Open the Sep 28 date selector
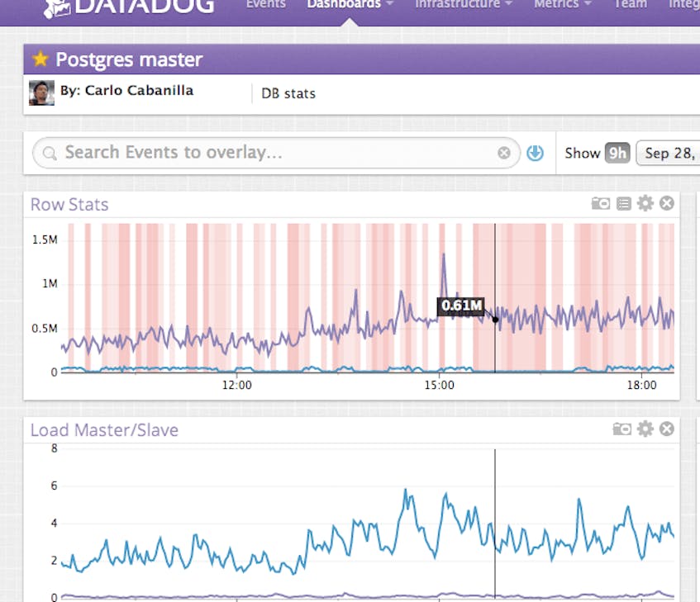Image resolution: width=700 pixels, height=602 pixels. [672, 152]
